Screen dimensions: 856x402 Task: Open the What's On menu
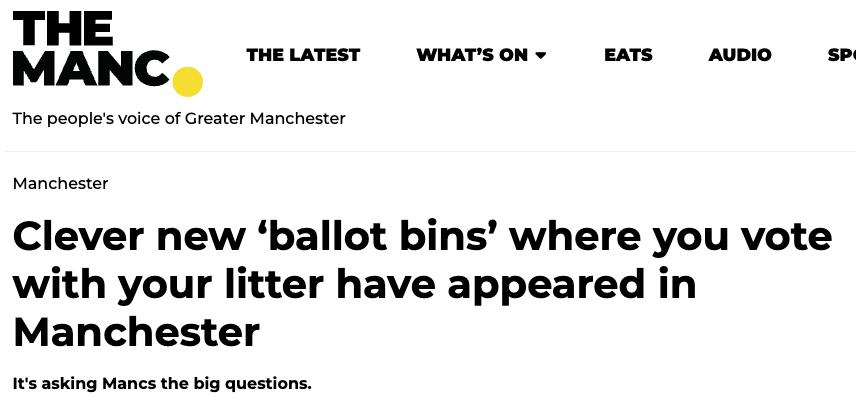coord(472,55)
